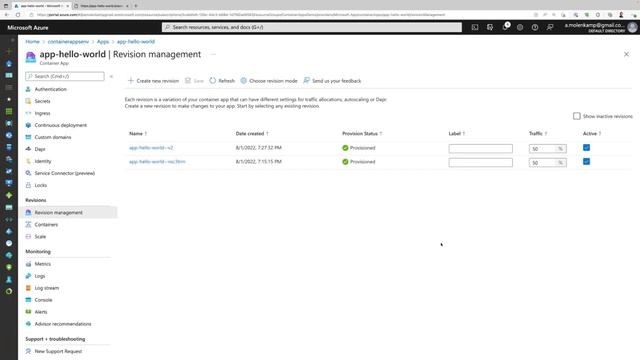Click the disabled Save button
This screenshot has width=640, height=360.
coord(194,81)
